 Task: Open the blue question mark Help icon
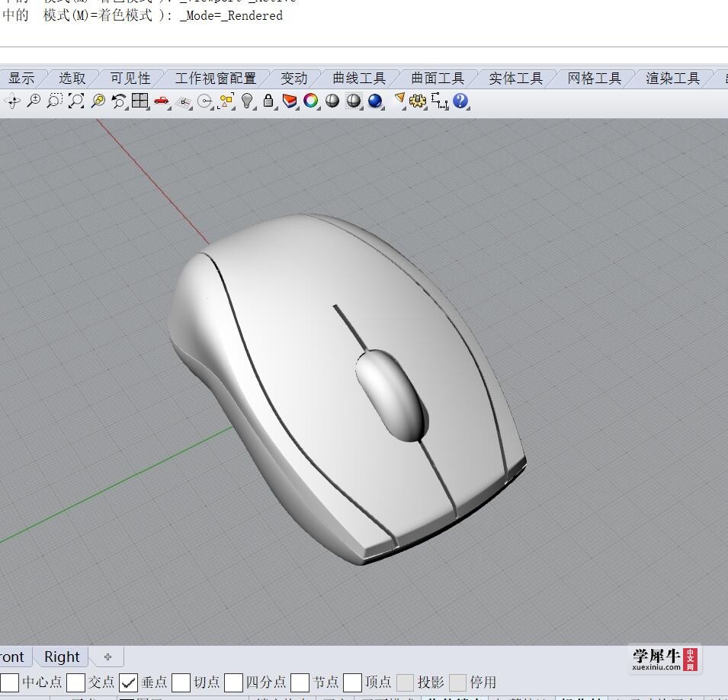[x=460, y=101]
